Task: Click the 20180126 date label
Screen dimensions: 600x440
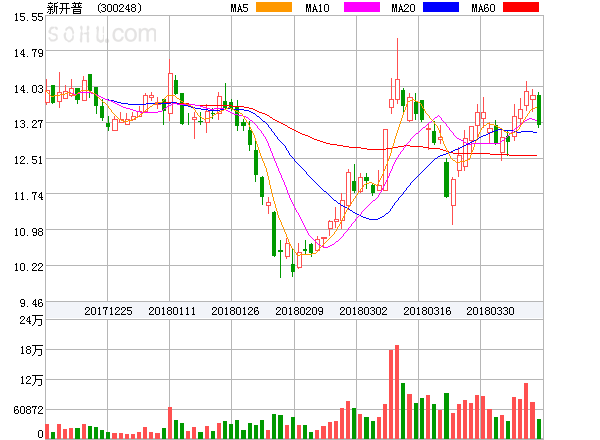Action: coord(235,311)
